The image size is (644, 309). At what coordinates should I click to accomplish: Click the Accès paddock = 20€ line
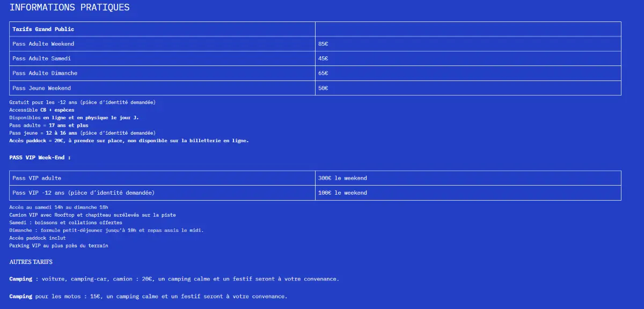129,141
